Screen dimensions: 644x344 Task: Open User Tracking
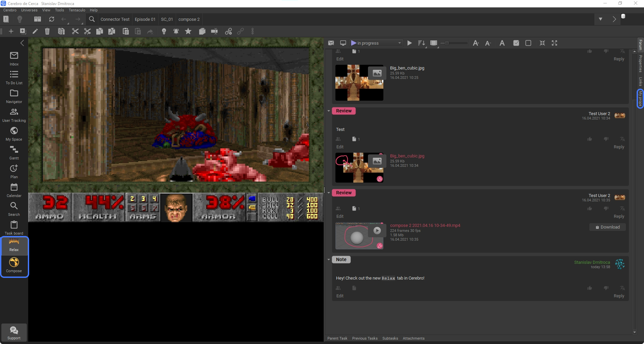14,115
